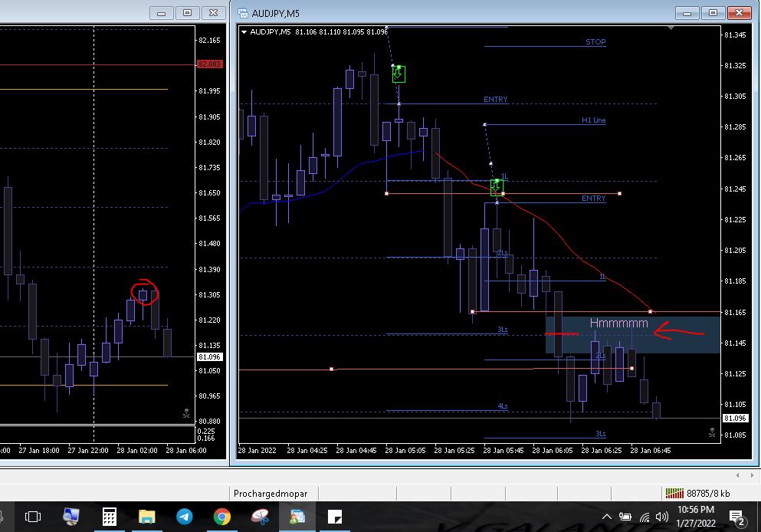
Task: Click the upper green sell arrow near 81.325
Action: (x=399, y=74)
